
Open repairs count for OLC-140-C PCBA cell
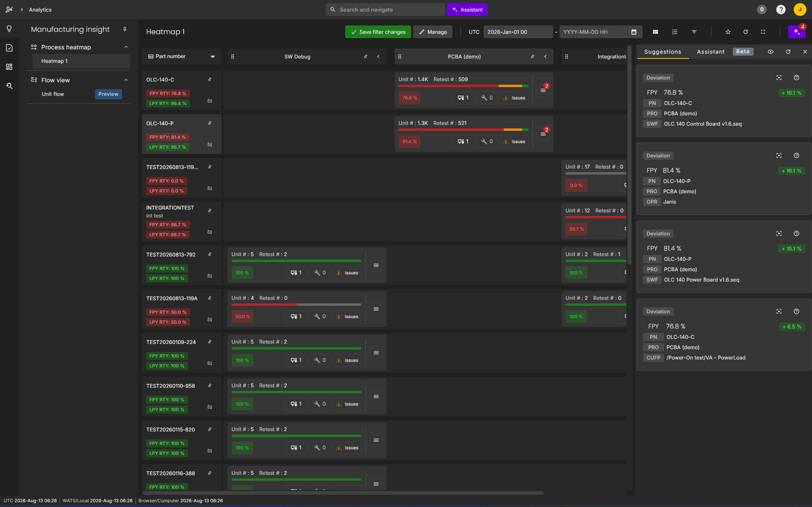pos(487,98)
